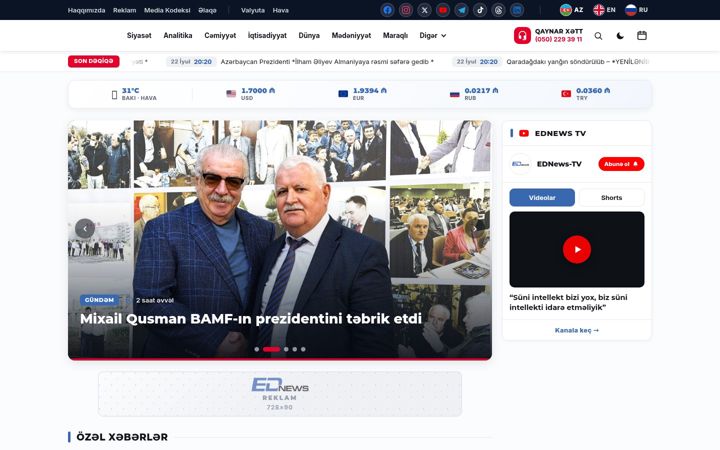Open the LinkedIn social icon

pos(517,10)
